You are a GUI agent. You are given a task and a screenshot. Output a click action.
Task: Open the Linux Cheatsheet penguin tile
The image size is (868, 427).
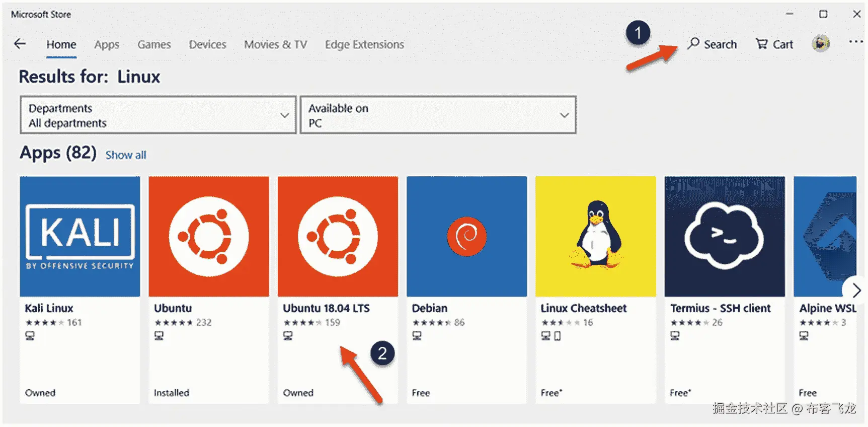tap(596, 236)
